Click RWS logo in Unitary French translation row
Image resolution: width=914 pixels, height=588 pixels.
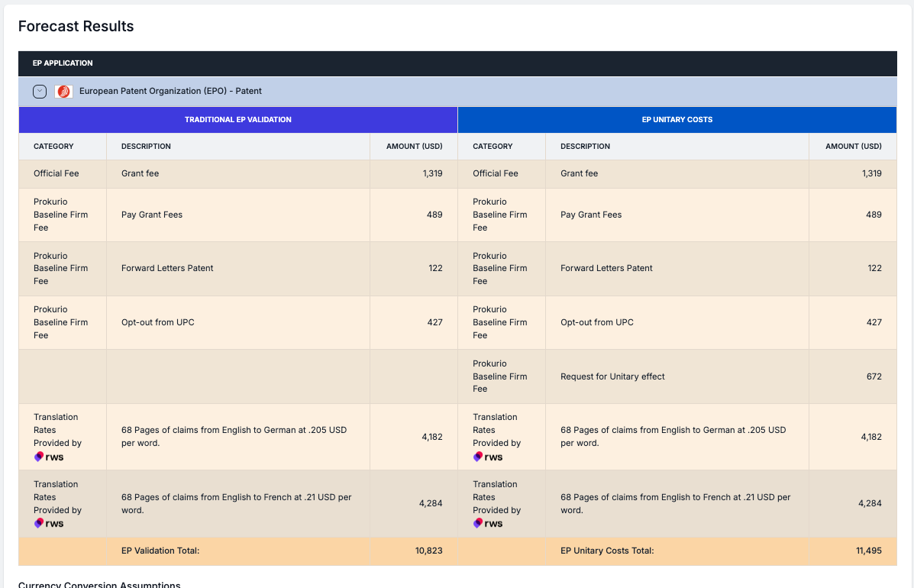pyautogui.click(x=488, y=524)
